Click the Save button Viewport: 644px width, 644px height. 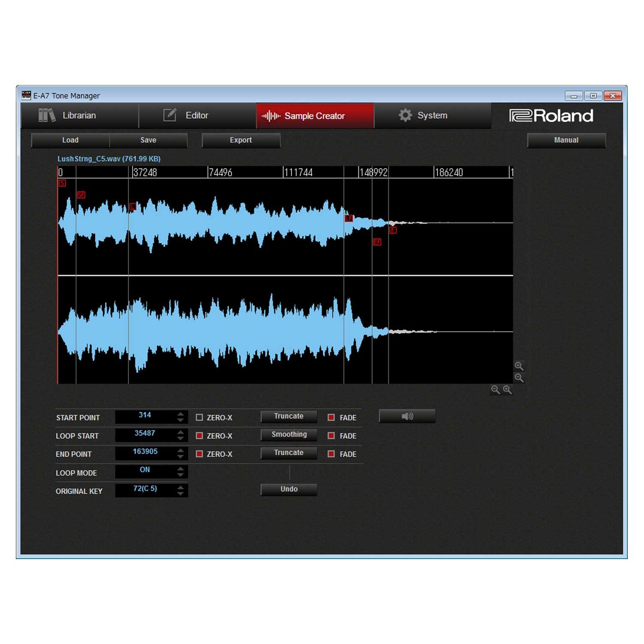tap(149, 140)
